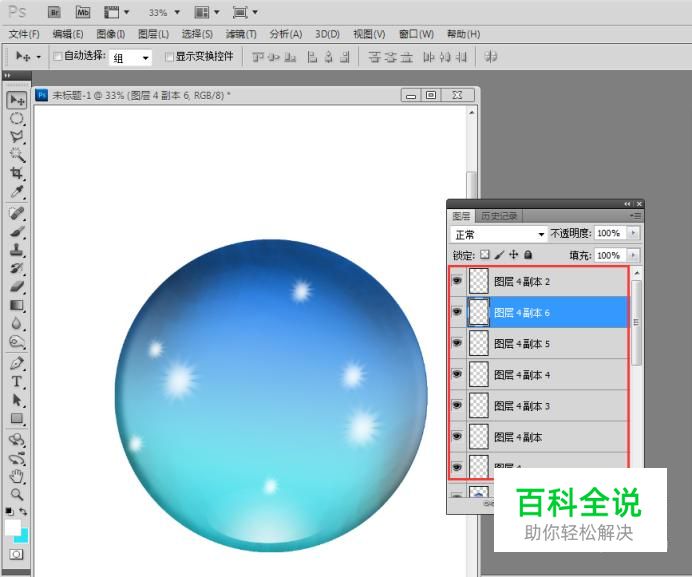
Task: Hide layer 图层 4 副本 3
Action: click(457, 405)
